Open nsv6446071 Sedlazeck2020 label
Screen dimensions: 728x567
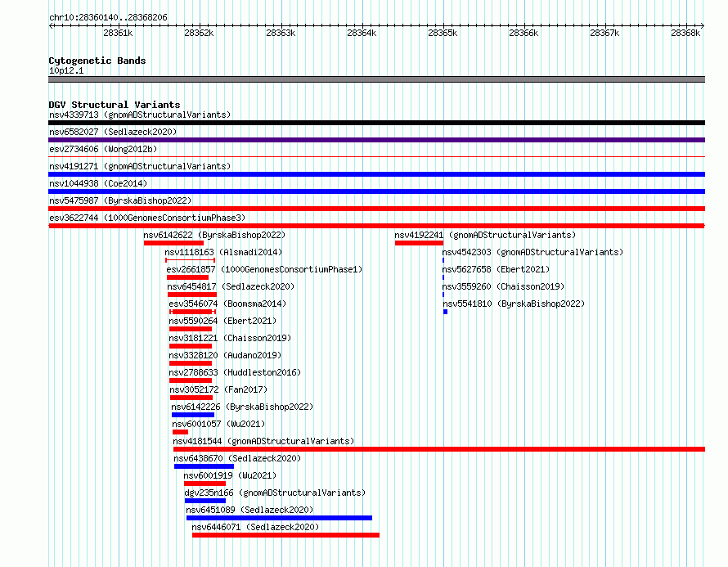point(255,527)
